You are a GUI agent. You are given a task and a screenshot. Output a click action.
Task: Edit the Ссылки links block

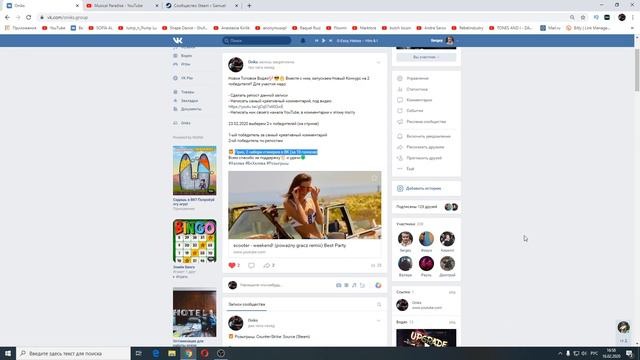pos(452,292)
